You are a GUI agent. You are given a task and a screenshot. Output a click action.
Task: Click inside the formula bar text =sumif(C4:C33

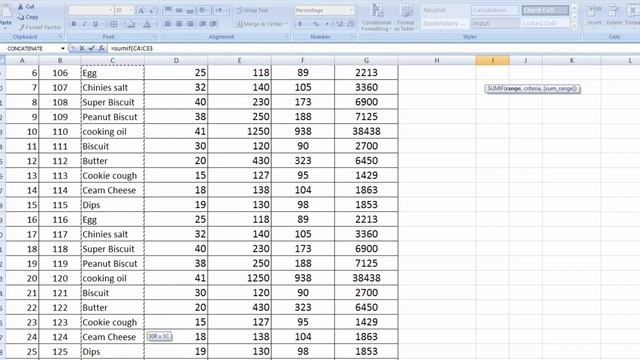[x=132, y=48]
